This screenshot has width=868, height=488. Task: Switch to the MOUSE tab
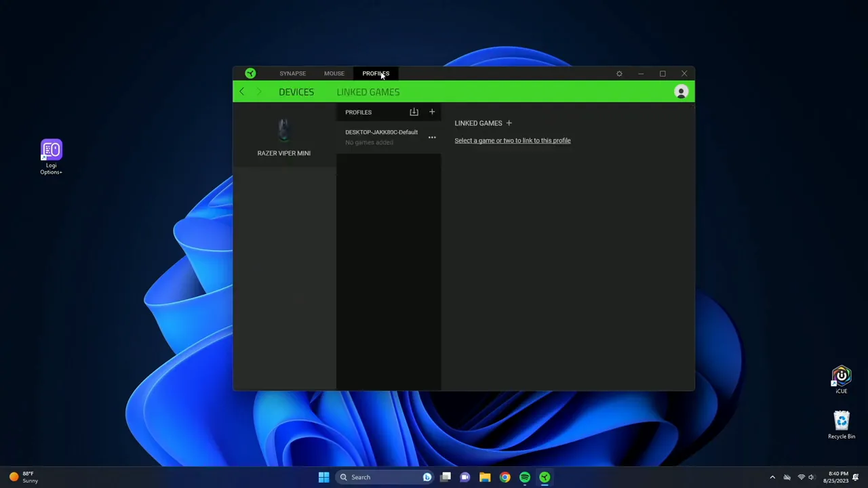coord(334,73)
